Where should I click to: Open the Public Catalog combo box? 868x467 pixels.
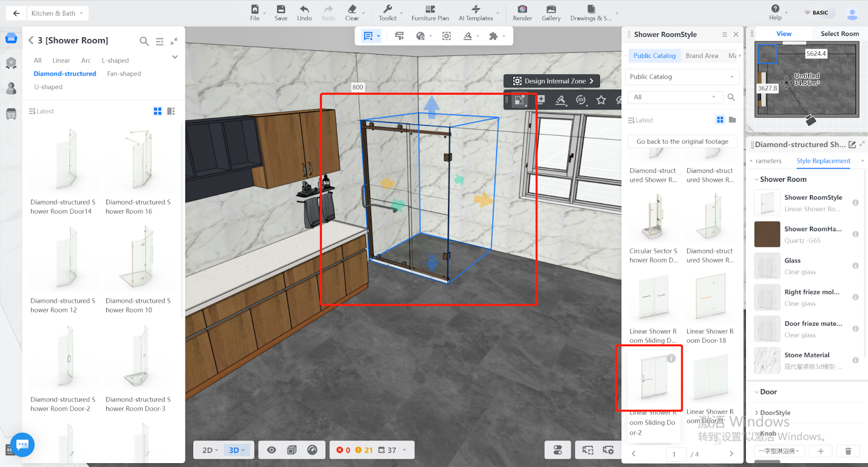click(681, 77)
